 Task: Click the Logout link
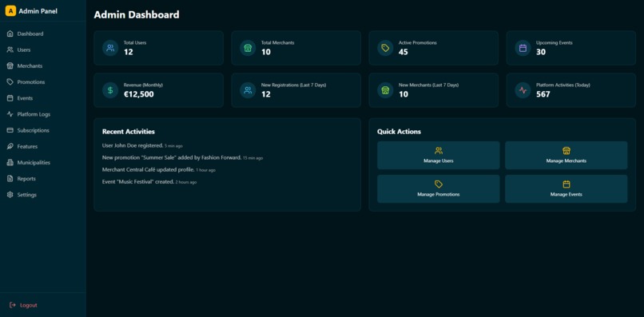coord(28,305)
